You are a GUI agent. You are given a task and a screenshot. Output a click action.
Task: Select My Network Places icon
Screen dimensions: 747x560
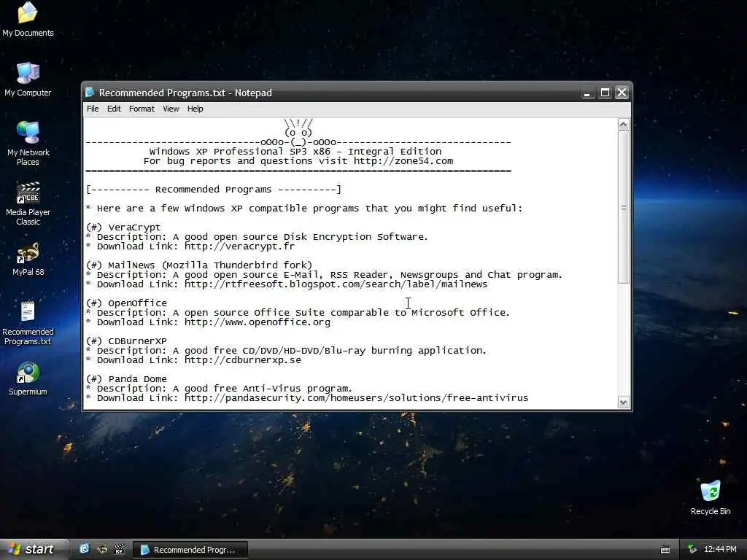pos(28,144)
